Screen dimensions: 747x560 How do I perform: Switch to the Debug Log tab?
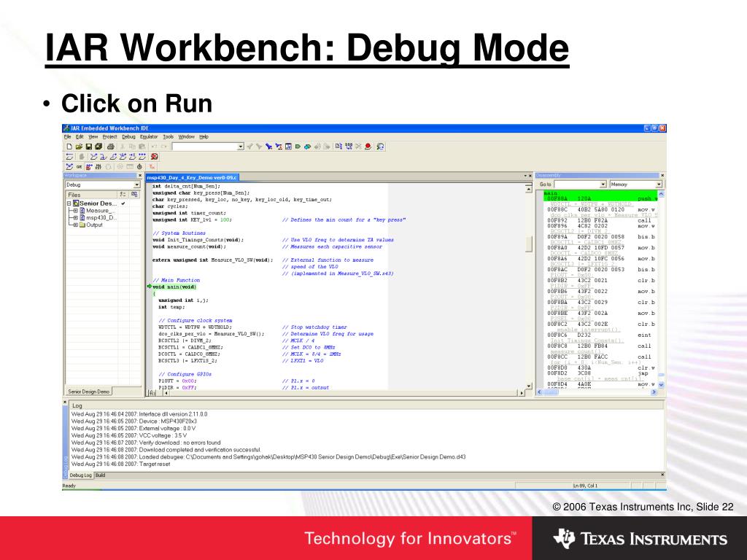pyautogui.click(x=80, y=475)
